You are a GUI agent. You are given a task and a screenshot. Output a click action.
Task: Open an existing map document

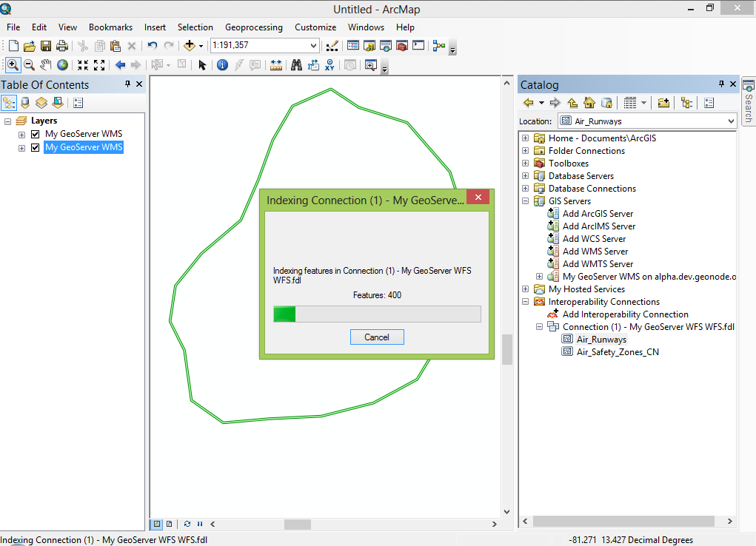coord(30,46)
